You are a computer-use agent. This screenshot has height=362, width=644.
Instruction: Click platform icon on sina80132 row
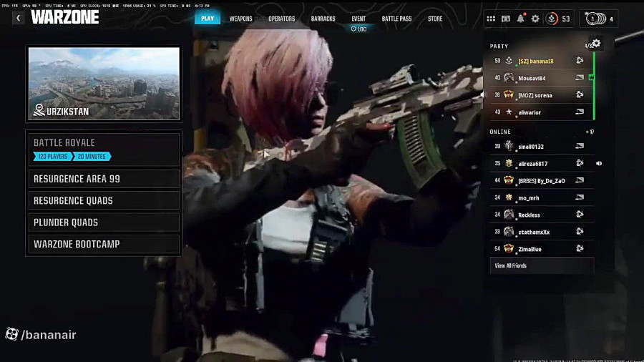580,146
